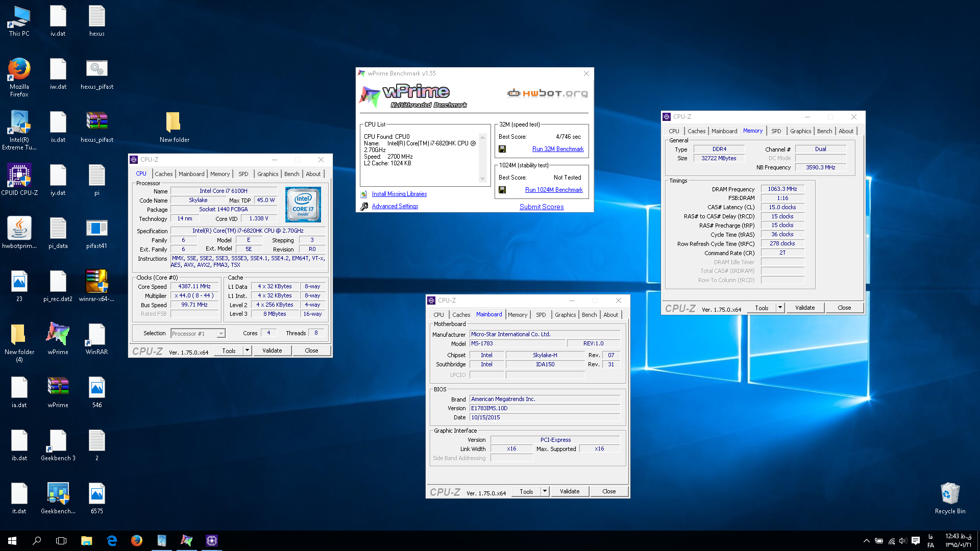
Task: Show hidden tray icons chevron
Action: pos(867,541)
